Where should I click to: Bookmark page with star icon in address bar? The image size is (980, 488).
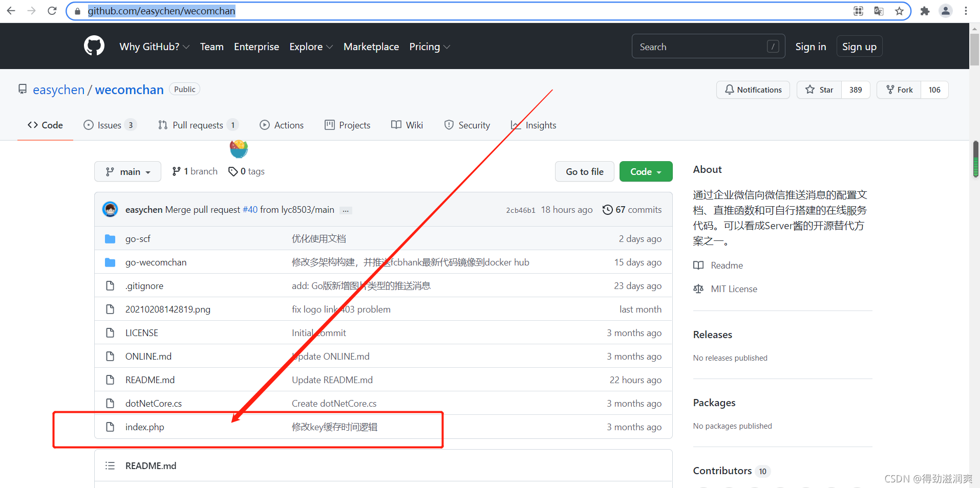coord(899,11)
